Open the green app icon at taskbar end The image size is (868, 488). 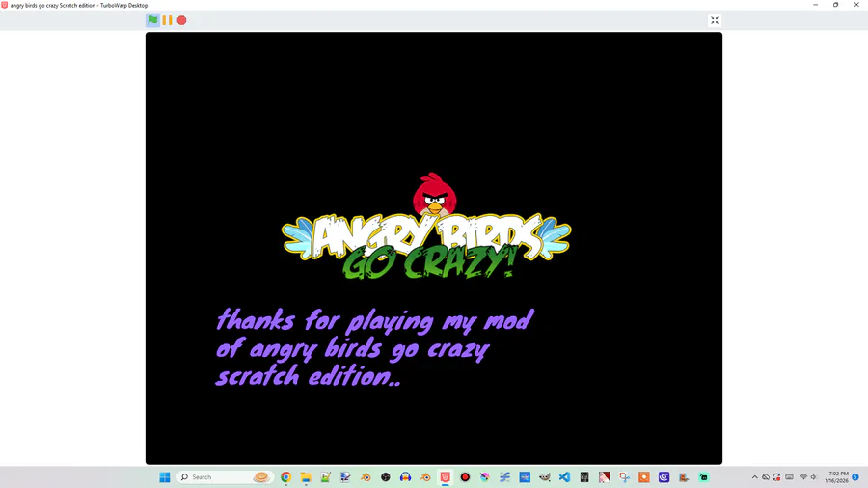(x=704, y=477)
